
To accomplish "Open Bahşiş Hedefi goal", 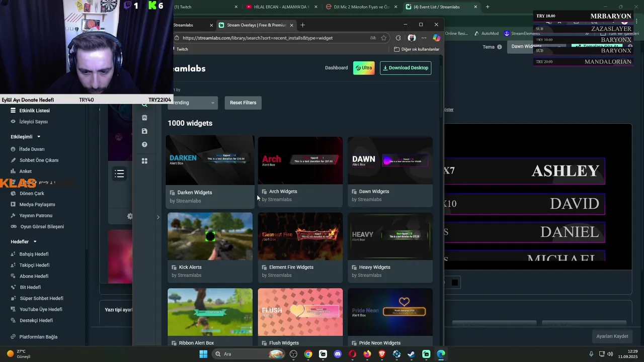I will click(x=29, y=254).
